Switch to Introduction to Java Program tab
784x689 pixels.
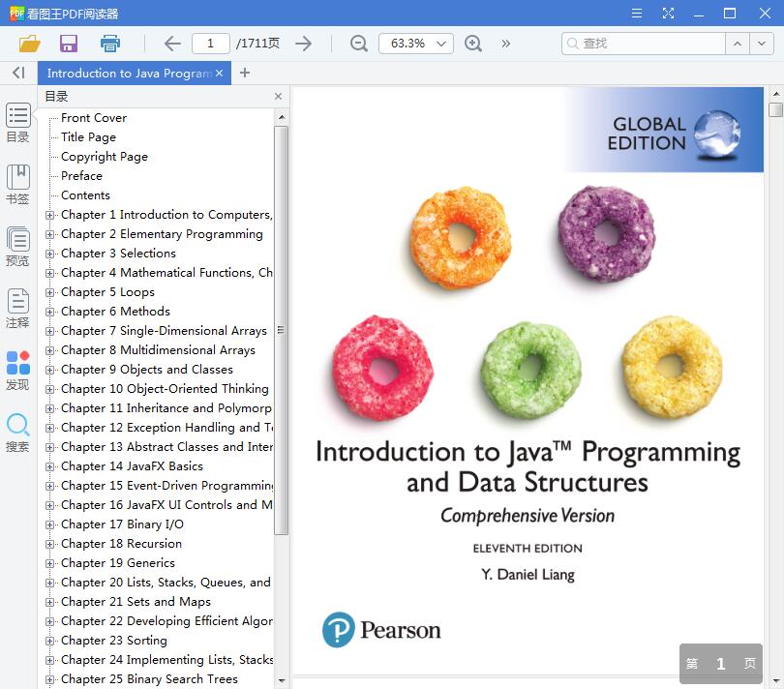[x=129, y=73]
